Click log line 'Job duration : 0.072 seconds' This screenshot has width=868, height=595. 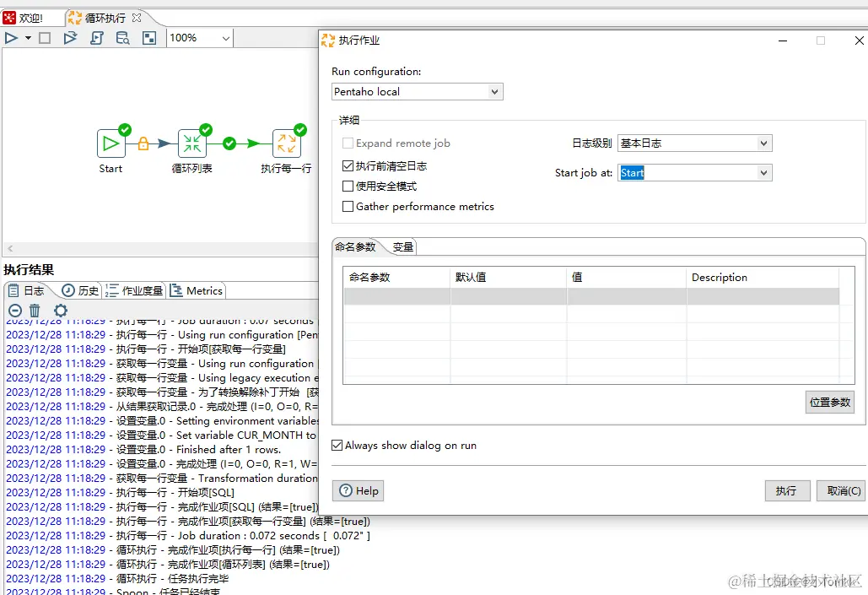(x=188, y=536)
